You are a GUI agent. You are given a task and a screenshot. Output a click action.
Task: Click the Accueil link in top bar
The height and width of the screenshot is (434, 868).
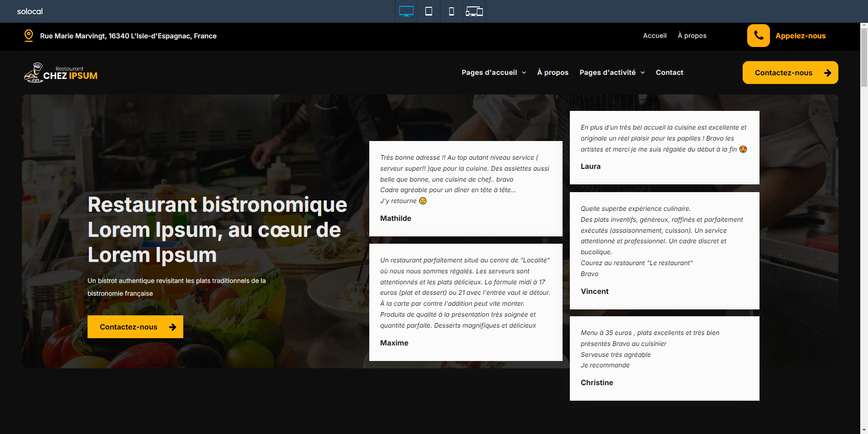click(x=655, y=36)
